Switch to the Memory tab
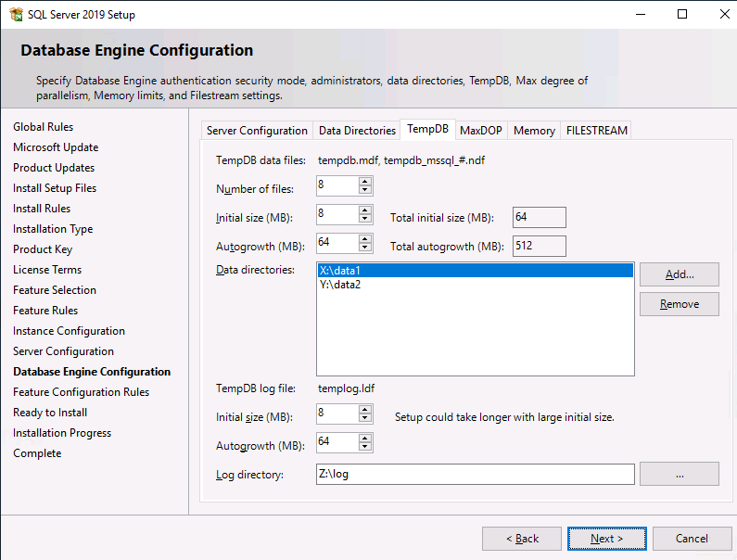The image size is (737, 560). (x=534, y=131)
